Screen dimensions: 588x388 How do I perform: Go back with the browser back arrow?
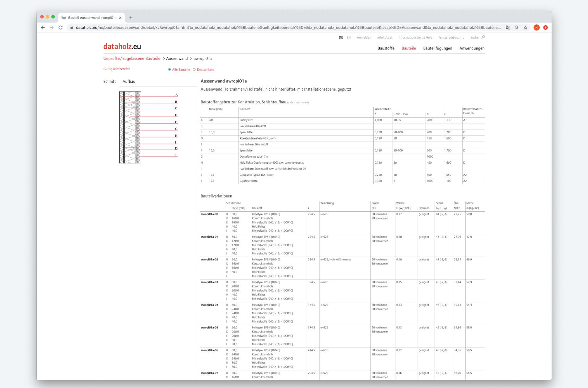43,28
